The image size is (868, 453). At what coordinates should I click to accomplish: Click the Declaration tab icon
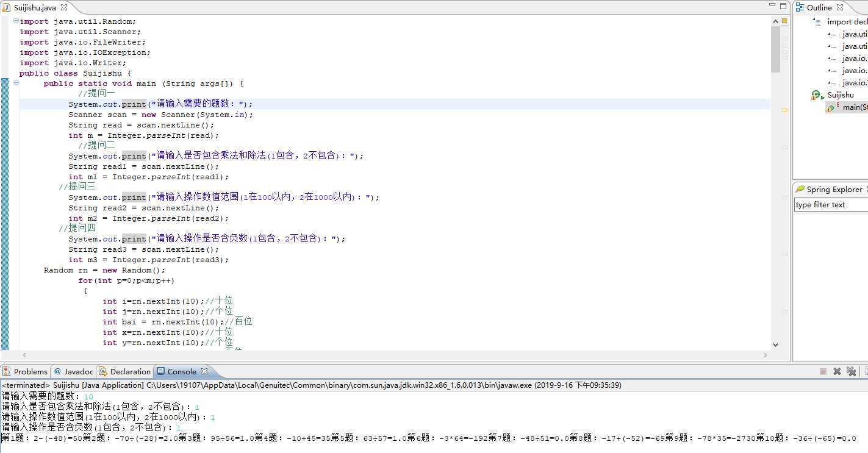103,371
